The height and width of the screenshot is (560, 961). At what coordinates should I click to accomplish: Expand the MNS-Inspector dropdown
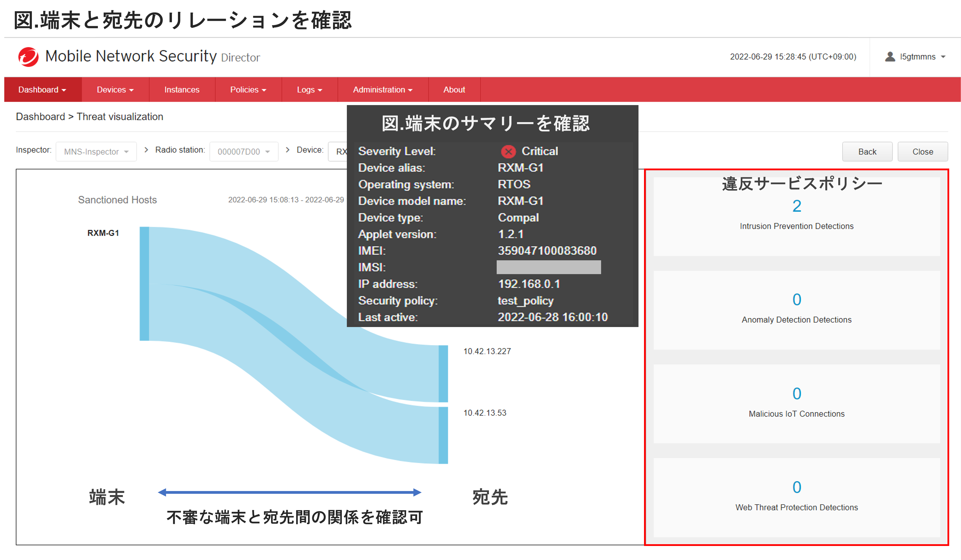96,152
